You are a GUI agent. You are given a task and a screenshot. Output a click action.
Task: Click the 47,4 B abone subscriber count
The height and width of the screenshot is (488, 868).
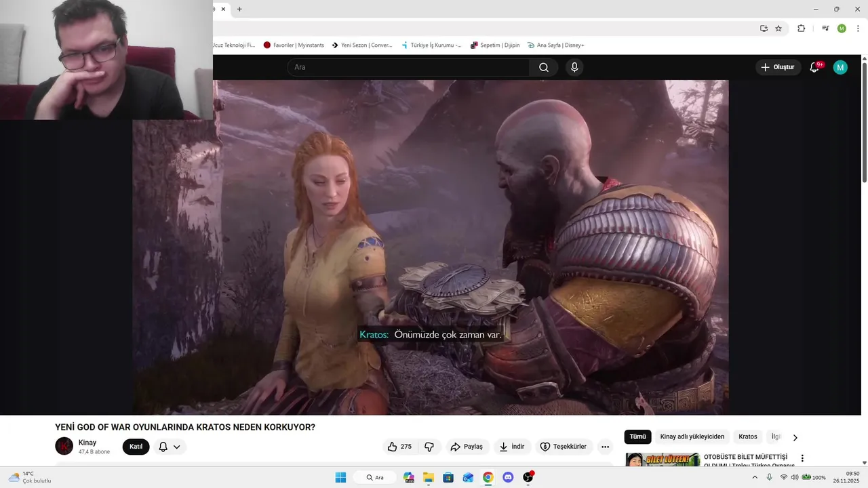94,452
